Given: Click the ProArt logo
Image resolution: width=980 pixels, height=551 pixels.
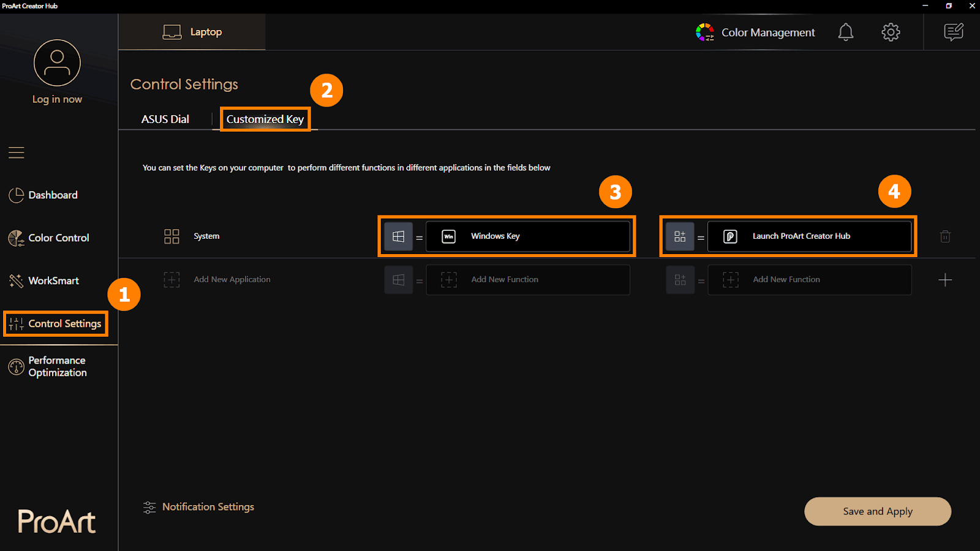Looking at the screenshot, I should tap(57, 522).
